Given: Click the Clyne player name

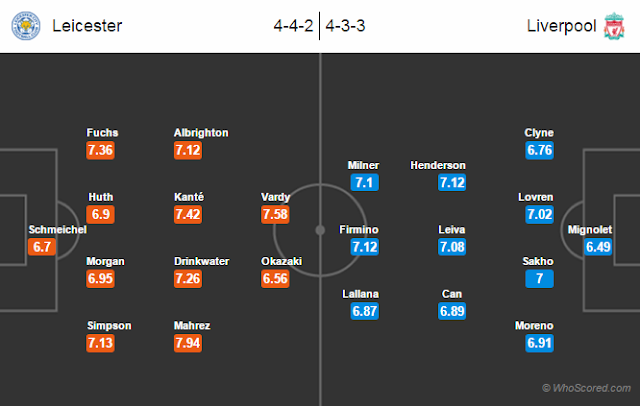Looking at the screenshot, I should [x=539, y=133].
